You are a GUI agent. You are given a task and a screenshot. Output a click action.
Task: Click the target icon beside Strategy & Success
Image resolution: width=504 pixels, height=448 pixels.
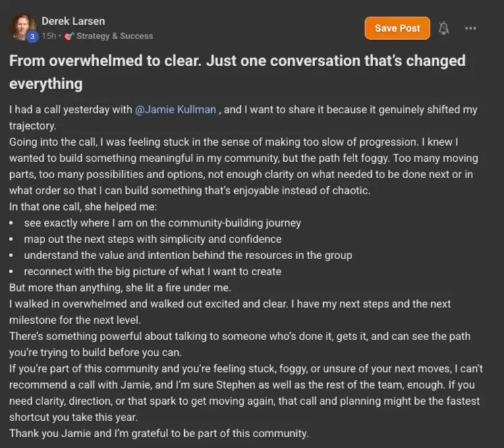[x=68, y=36]
